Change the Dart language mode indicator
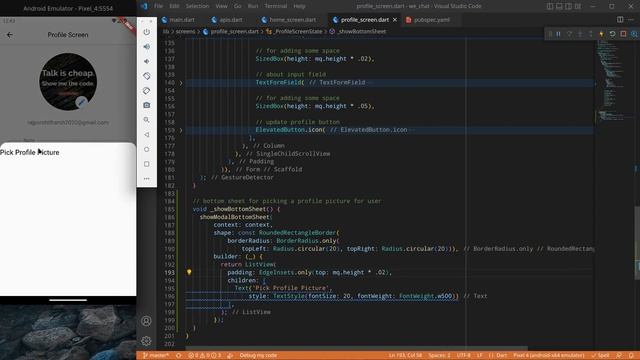640x360 pixels. [x=498, y=356]
